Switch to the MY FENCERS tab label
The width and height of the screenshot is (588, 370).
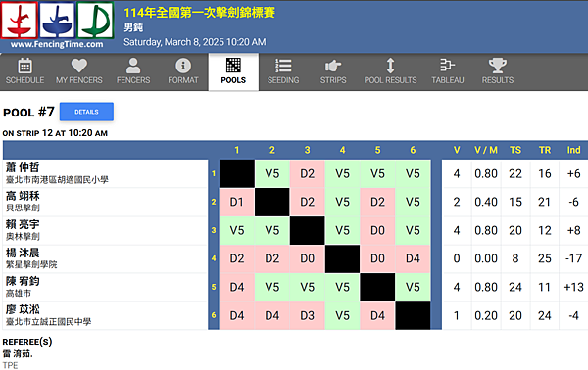[78, 80]
